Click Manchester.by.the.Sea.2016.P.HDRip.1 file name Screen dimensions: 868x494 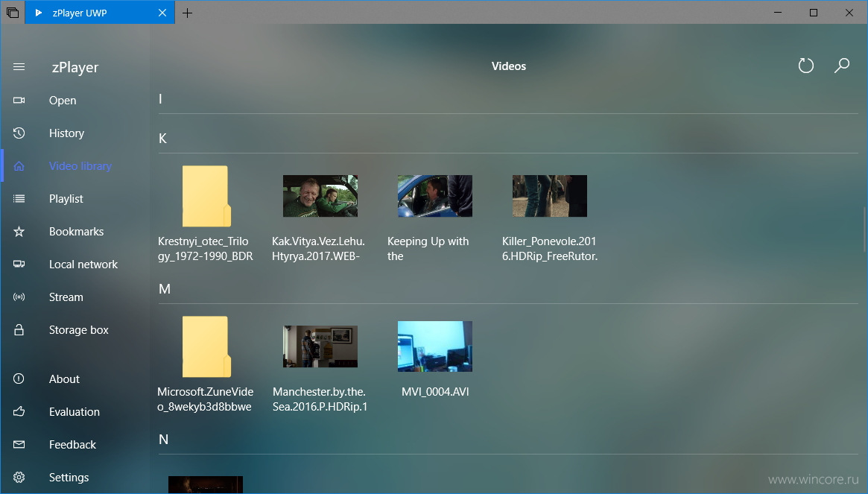pyautogui.click(x=320, y=399)
